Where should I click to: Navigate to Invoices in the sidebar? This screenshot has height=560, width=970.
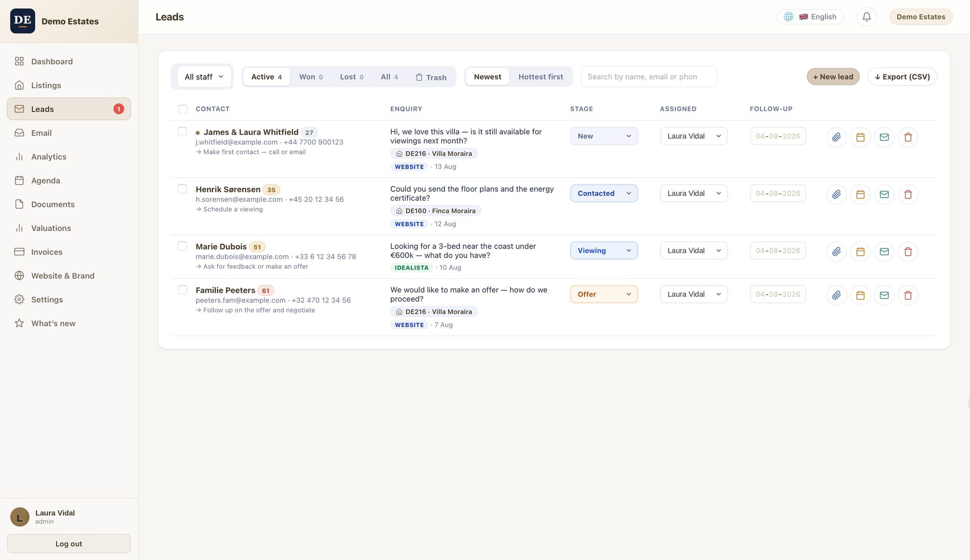click(69, 252)
